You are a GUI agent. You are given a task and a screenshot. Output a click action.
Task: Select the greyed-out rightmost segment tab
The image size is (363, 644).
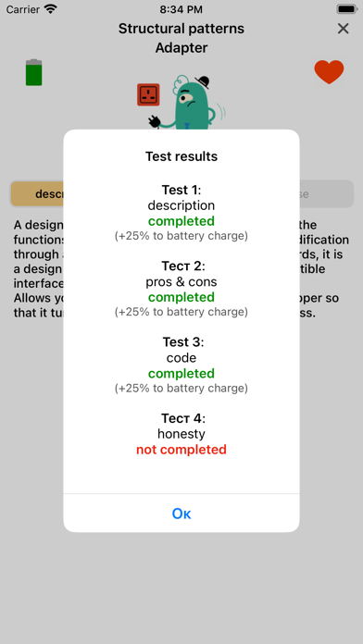click(326, 194)
